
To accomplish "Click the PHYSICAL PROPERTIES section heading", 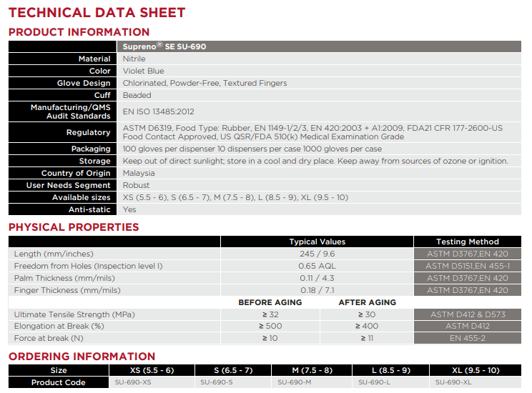I will (74, 227).
